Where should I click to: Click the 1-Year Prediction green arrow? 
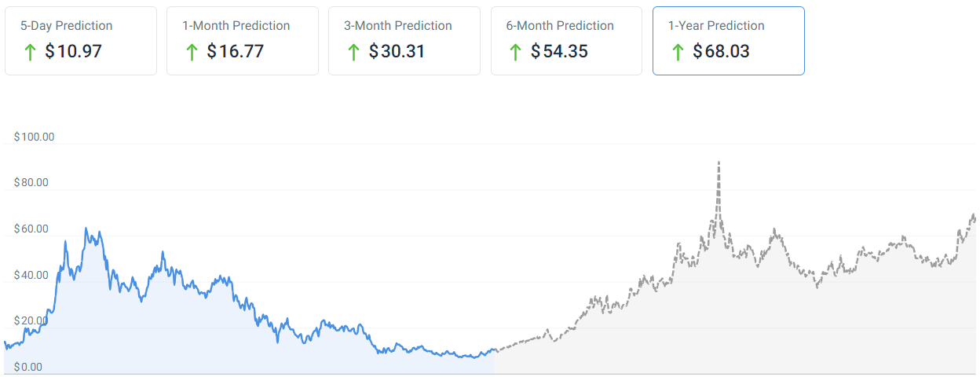[677, 52]
